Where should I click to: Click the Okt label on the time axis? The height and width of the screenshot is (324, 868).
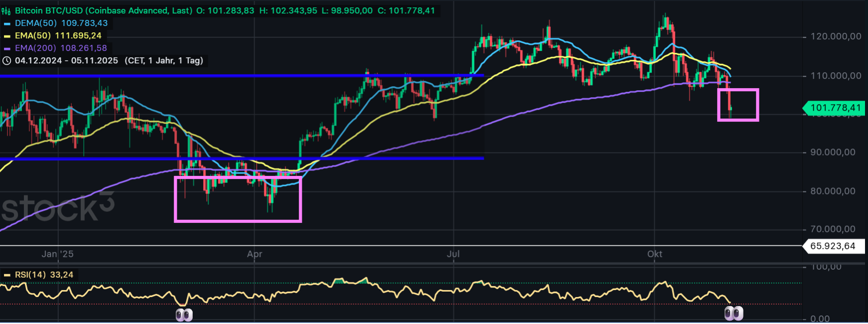[x=654, y=254]
